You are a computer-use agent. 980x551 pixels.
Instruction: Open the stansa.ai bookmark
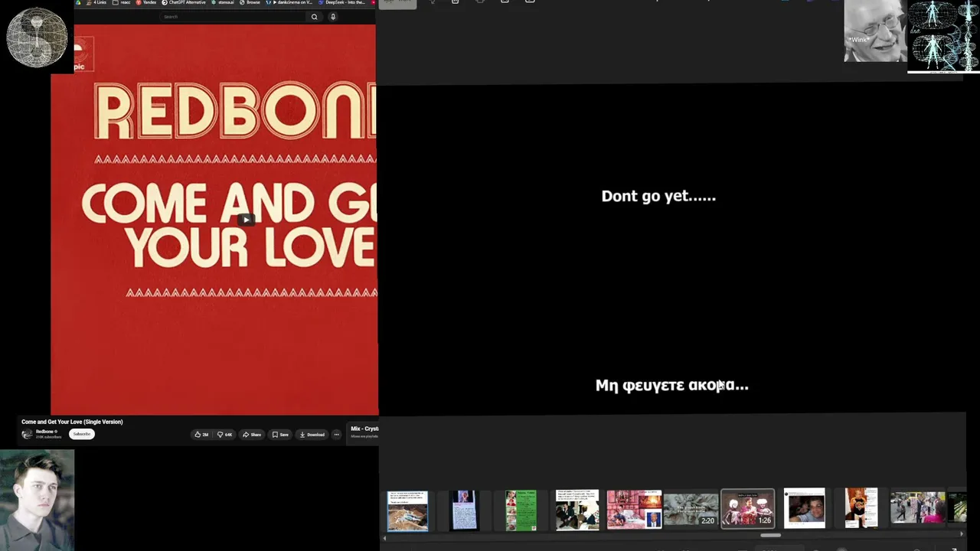pos(224,2)
